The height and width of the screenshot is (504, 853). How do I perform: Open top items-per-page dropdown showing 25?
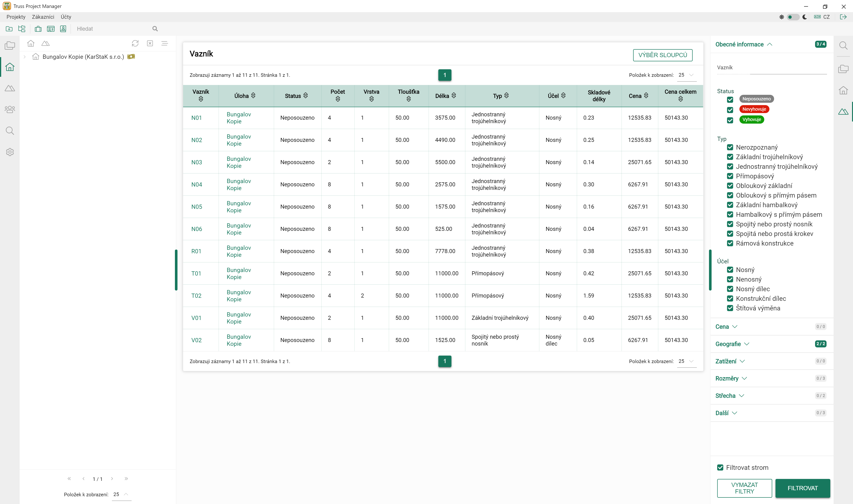pyautogui.click(x=687, y=75)
